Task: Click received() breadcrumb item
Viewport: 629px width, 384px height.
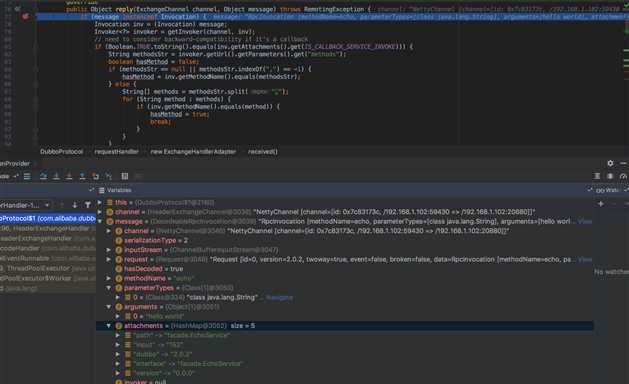Action: pos(263,152)
